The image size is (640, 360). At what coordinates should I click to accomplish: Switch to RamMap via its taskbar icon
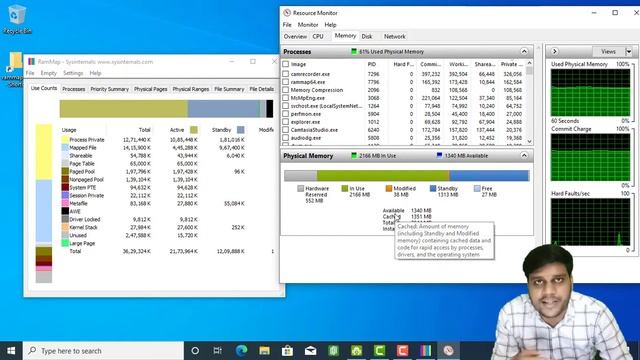[x=425, y=351]
